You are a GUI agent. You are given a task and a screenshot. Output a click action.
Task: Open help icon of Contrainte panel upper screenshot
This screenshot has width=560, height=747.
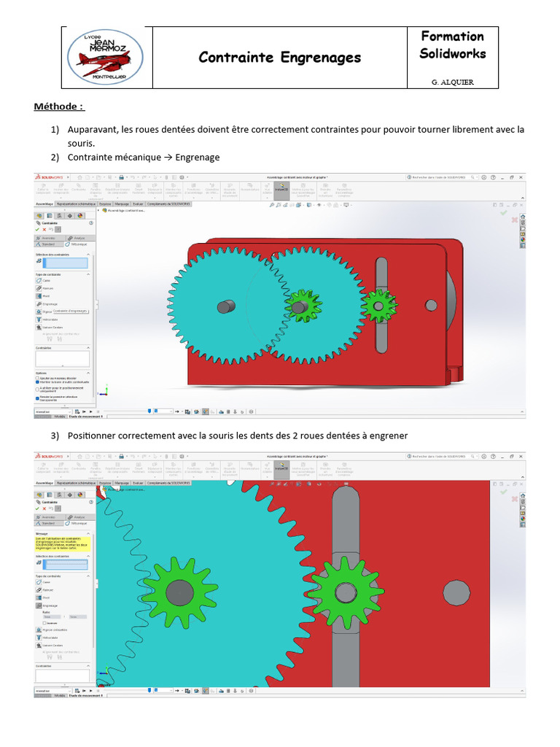(x=91, y=223)
